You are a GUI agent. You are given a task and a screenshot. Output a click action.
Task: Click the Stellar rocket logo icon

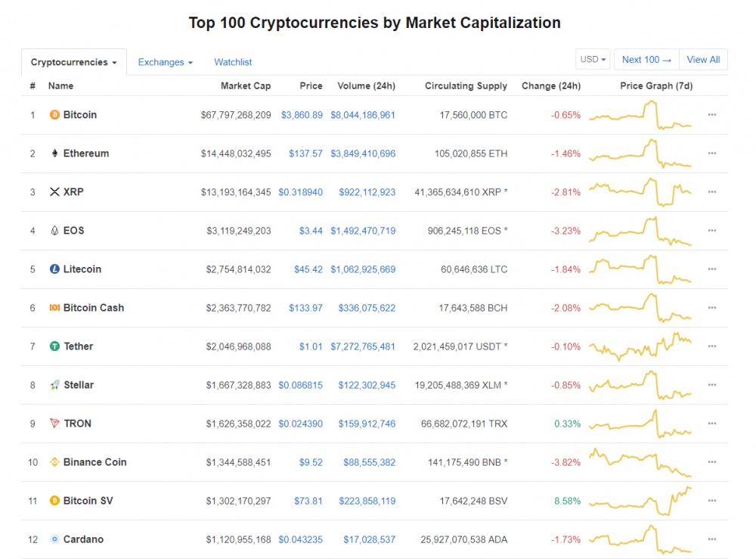[54, 385]
